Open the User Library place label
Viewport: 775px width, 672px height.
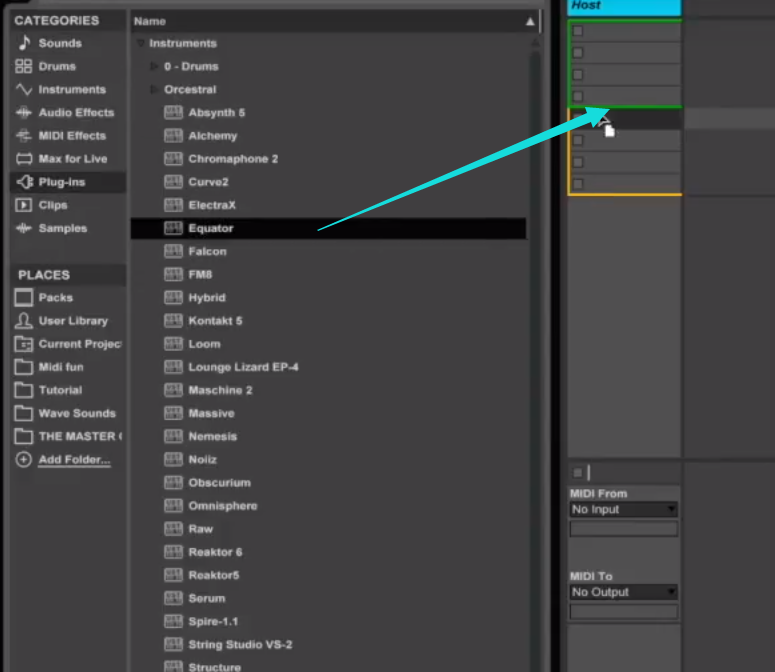tap(73, 321)
